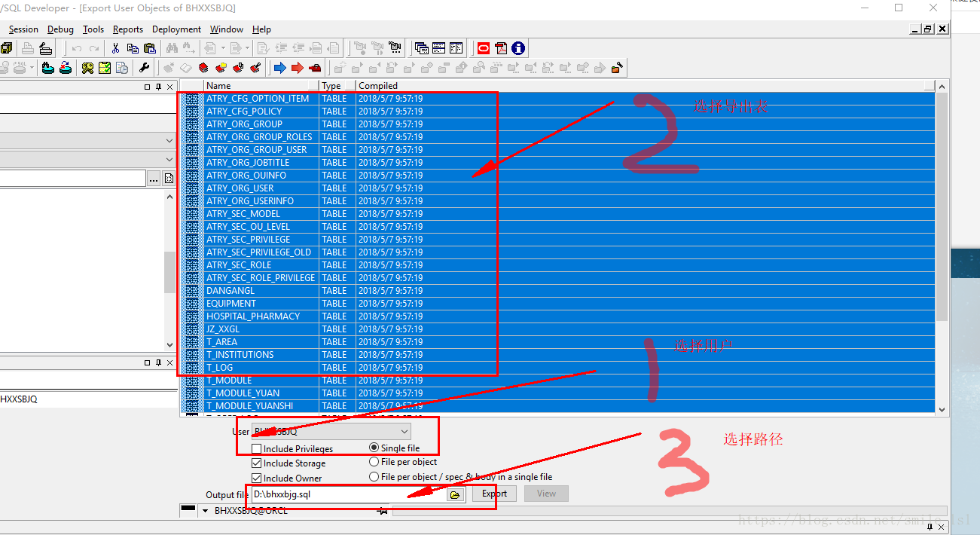
Task: Select the DANGANGL table row
Action: (557, 291)
